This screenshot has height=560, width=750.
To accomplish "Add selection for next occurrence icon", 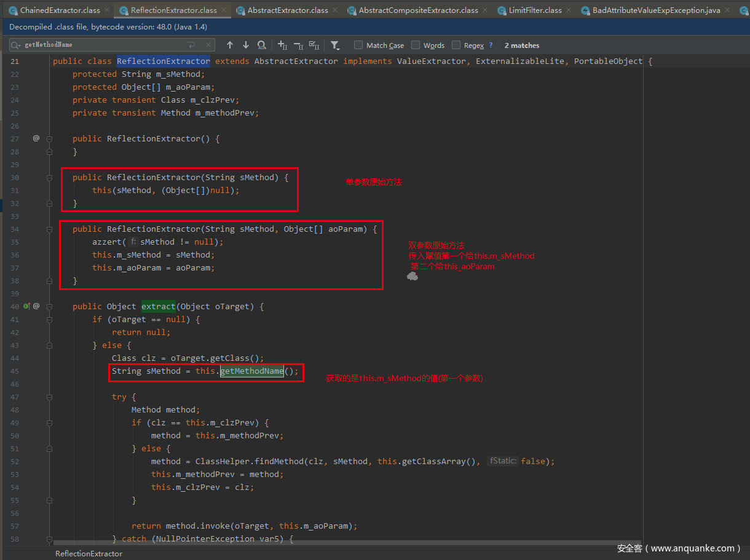I will point(282,45).
